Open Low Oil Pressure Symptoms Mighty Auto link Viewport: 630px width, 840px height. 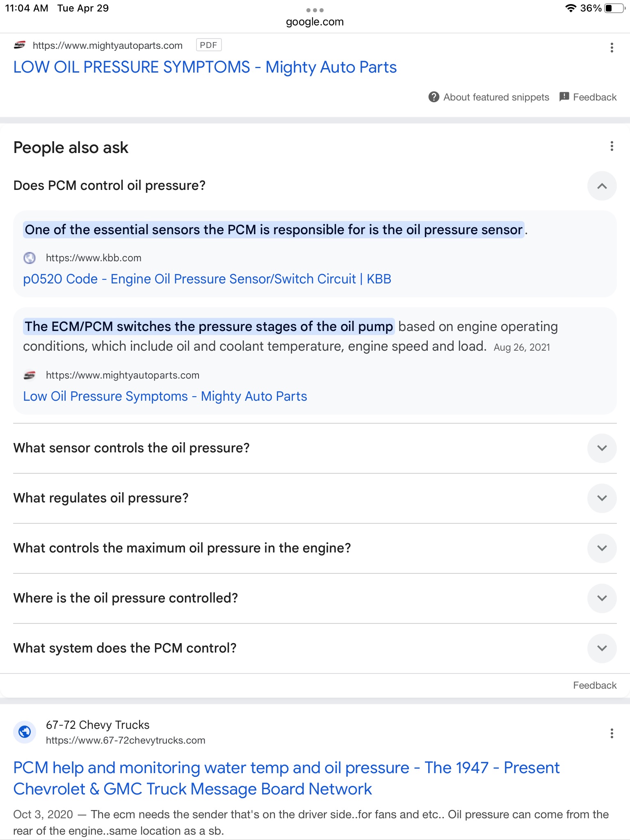(165, 396)
